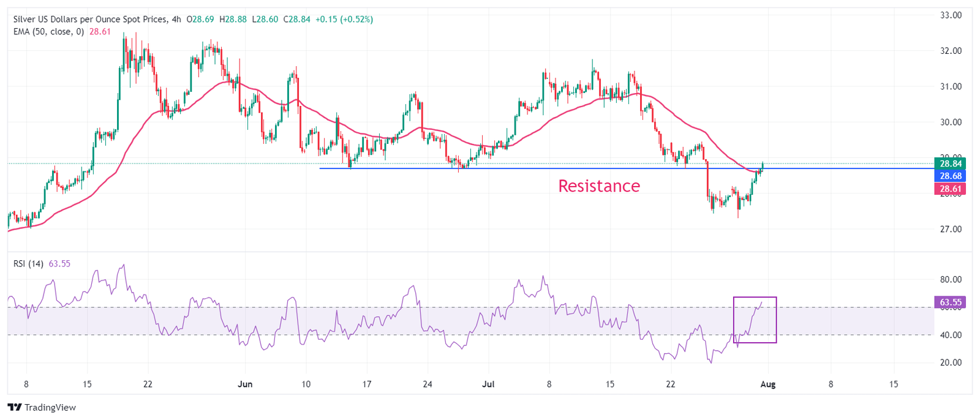This screenshot has height=420, width=980.
Task: Click the 24 date label on the time axis
Action: pyautogui.click(x=428, y=384)
